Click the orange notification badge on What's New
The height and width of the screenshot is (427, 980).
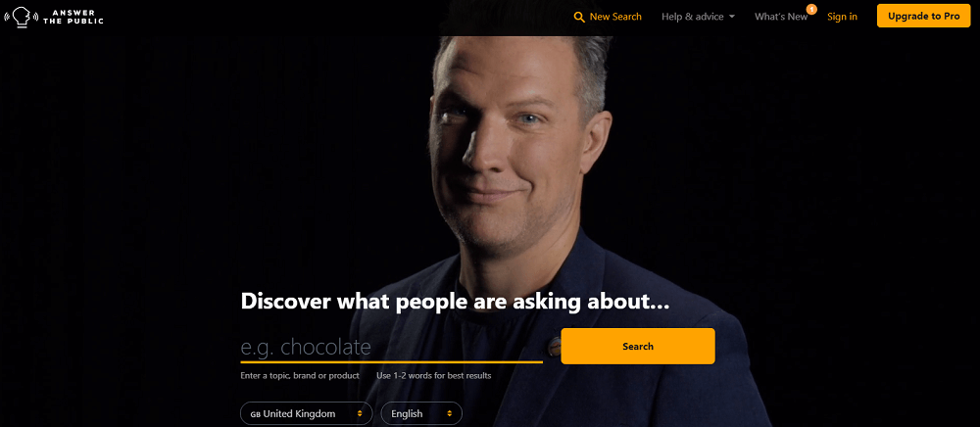[x=811, y=10]
